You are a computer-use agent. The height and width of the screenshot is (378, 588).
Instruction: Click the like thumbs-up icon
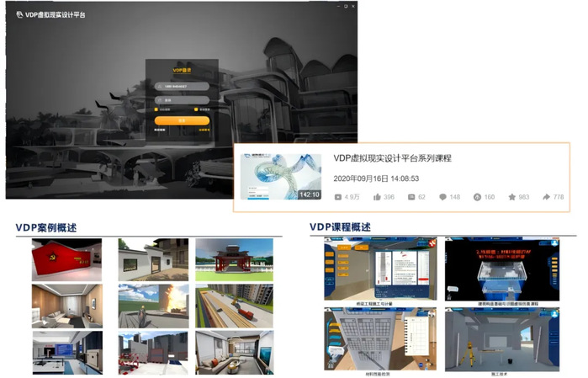377,197
